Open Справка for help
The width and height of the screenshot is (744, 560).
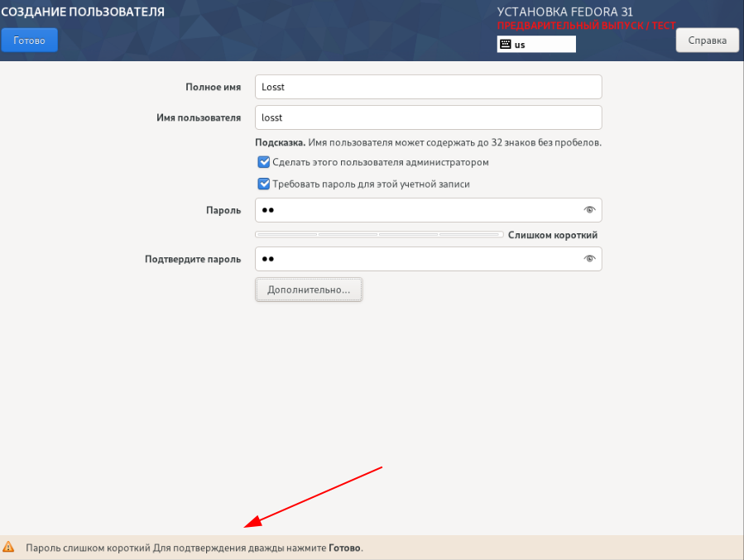(707, 40)
